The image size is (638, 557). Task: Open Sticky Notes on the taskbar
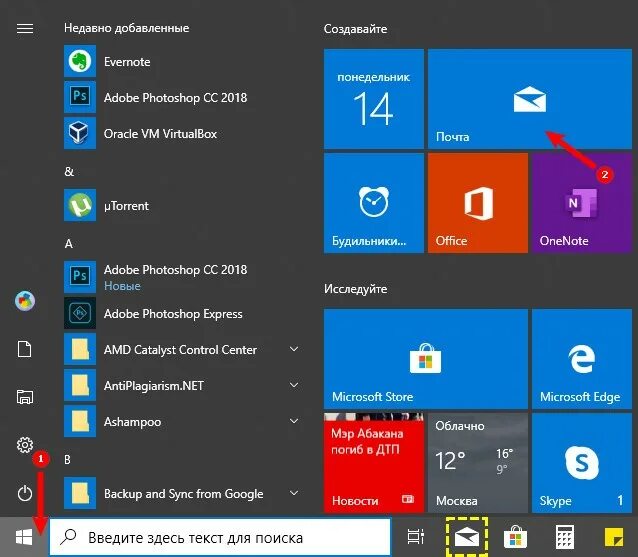[614, 537]
